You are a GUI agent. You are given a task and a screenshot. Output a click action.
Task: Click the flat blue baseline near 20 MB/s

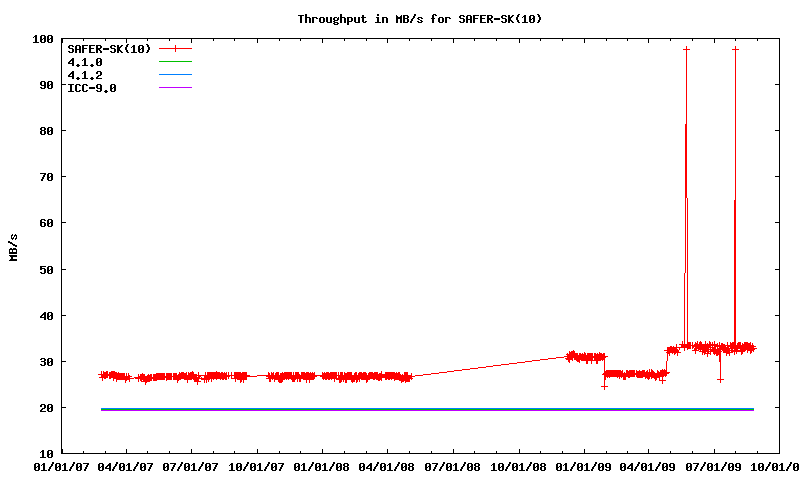pyautogui.click(x=400, y=409)
